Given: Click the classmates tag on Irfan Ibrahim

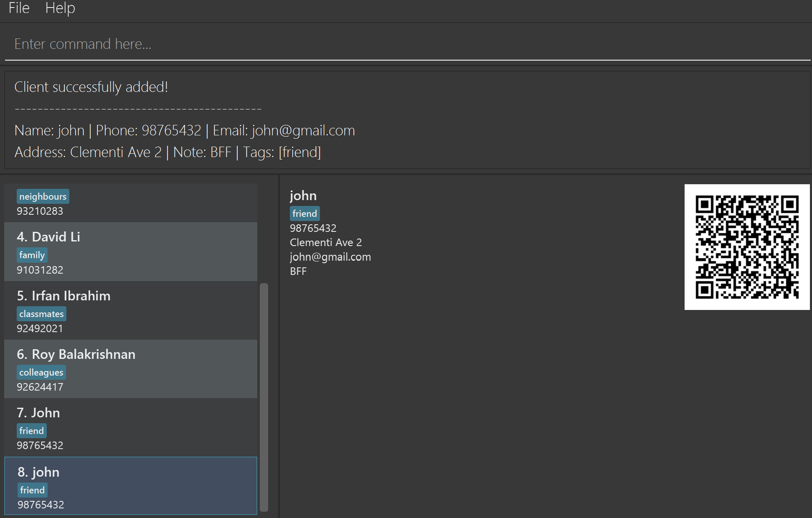Looking at the screenshot, I should [x=41, y=314].
